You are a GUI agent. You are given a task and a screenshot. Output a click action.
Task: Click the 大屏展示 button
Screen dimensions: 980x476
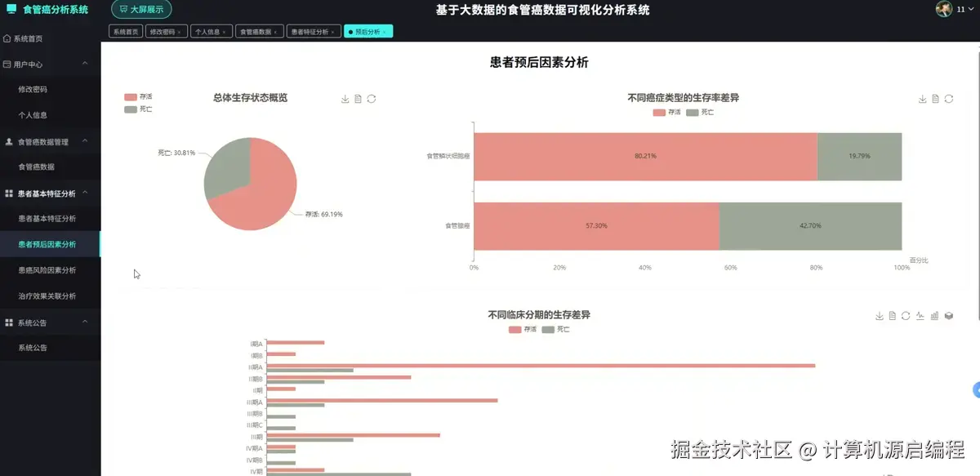click(x=140, y=10)
